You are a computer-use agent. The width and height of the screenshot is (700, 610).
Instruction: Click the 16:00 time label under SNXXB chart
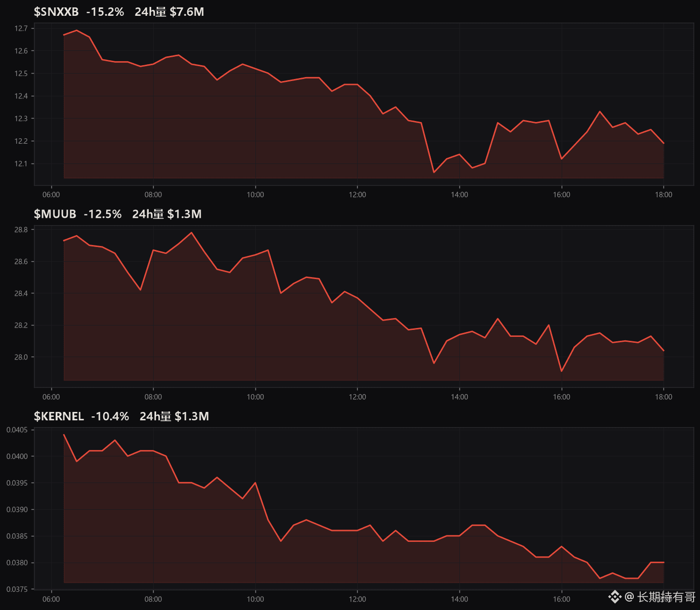[x=562, y=195]
